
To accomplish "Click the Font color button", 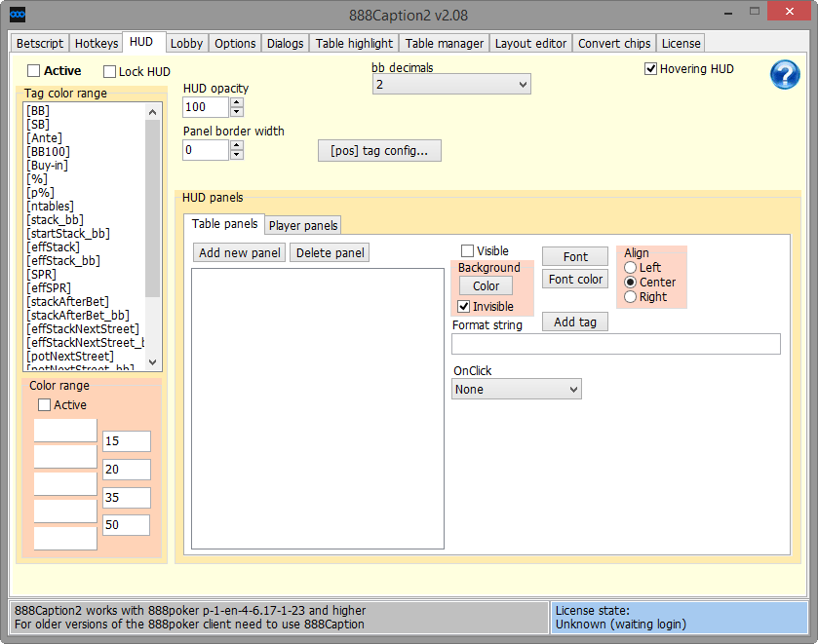I will tap(575, 280).
